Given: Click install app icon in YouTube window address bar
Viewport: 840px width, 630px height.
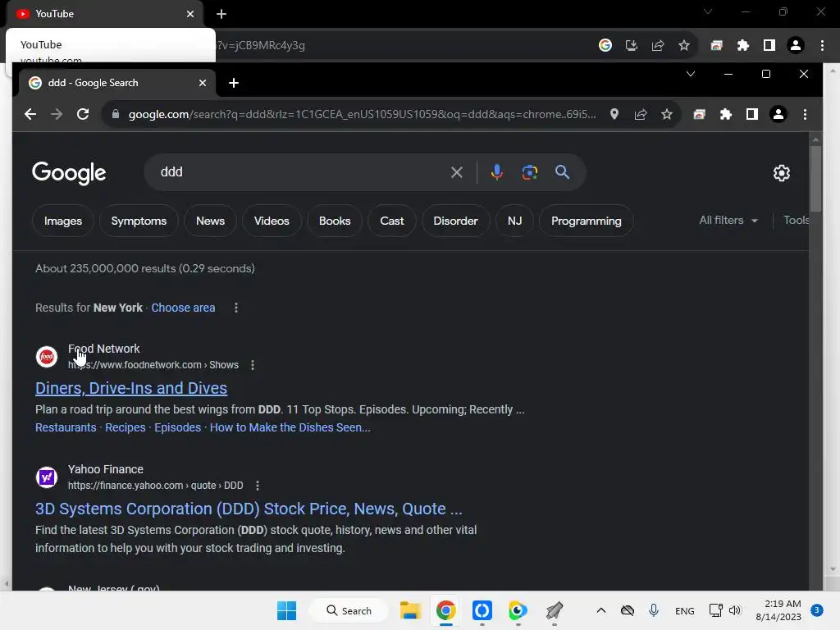Looking at the screenshot, I should click(631, 46).
